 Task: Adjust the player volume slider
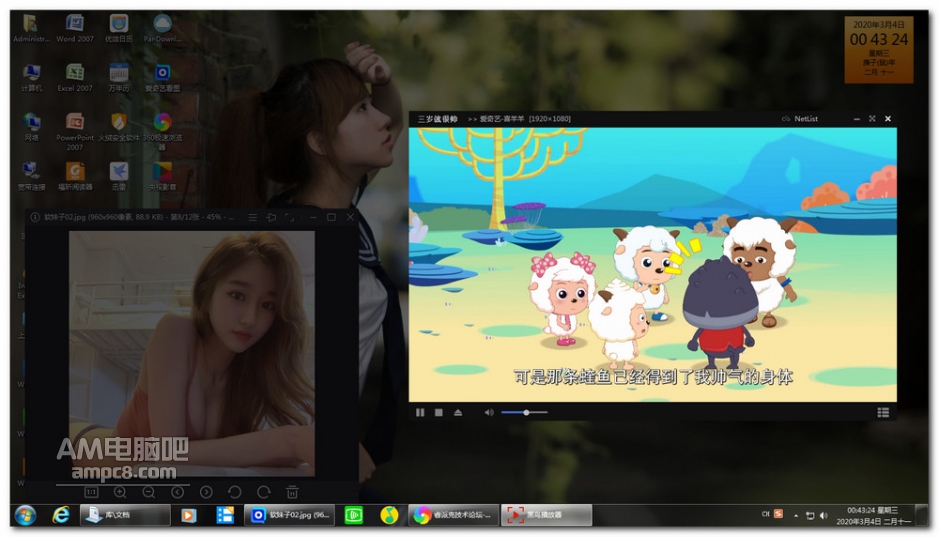525,412
